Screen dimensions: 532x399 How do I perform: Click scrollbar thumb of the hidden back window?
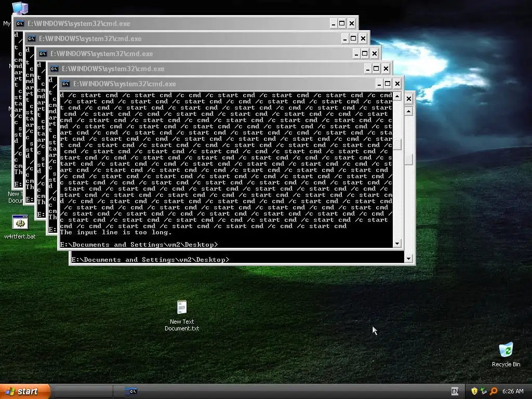pyautogui.click(x=408, y=159)
